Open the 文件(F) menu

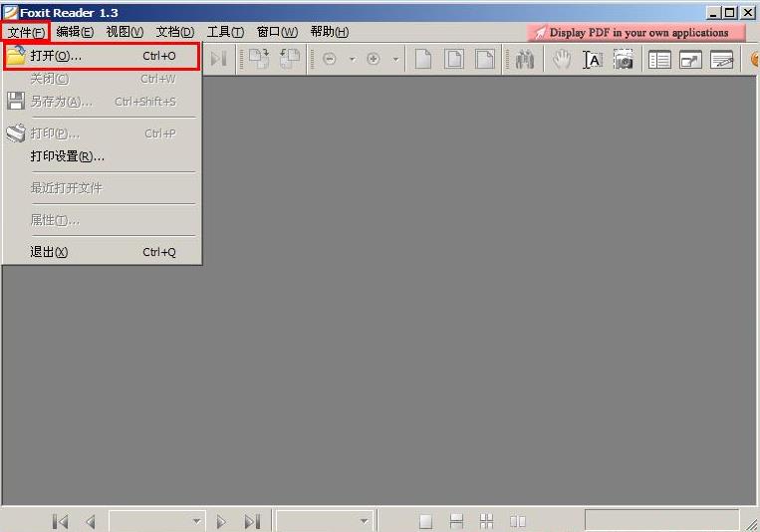pyautogui.click(x=26, y=33)
